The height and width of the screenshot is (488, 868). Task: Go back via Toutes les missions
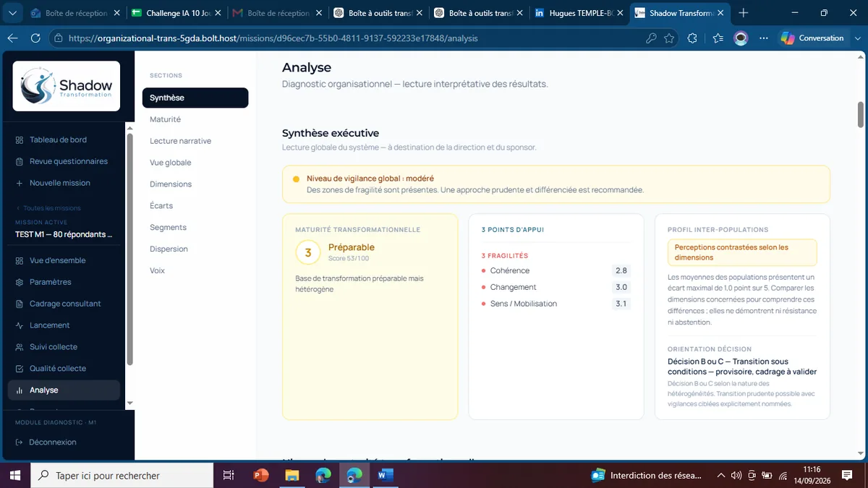click(x=48, y=208)
